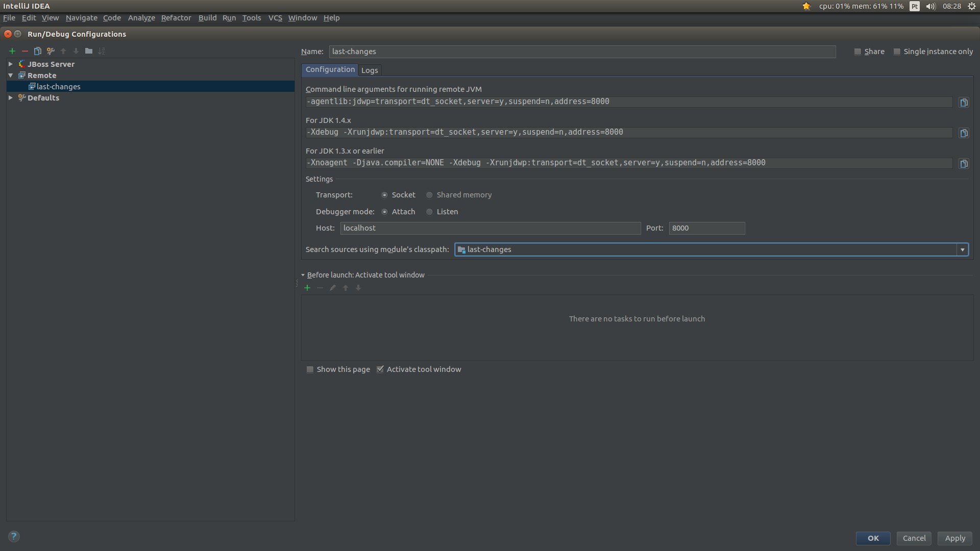Copy the JDK 1.3.x arguments to clipboard
This screenshot has width=980, height=551.
click(x=964, y=164)
